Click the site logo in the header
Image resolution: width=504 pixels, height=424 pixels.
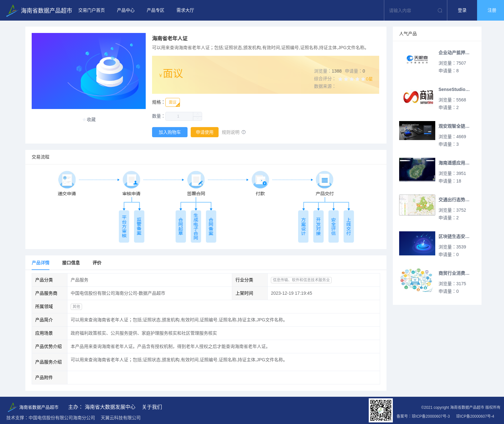click(12, 10)
